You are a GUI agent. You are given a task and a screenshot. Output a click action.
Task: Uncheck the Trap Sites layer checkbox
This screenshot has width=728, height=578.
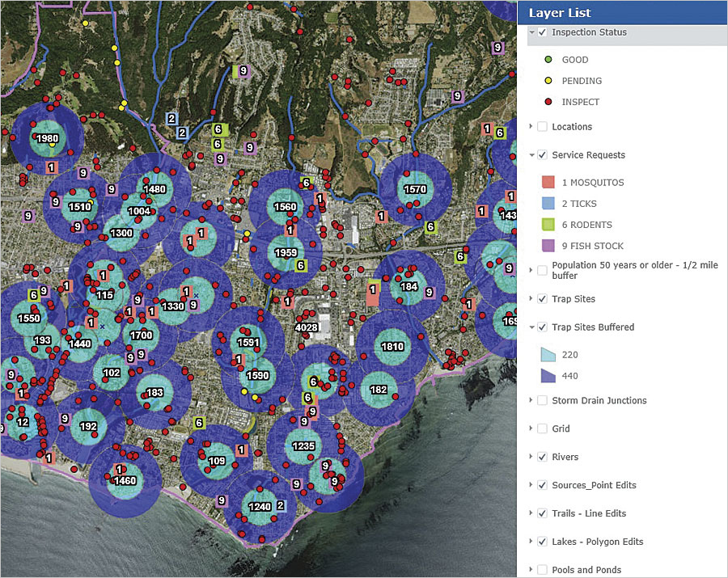point(542,299)
